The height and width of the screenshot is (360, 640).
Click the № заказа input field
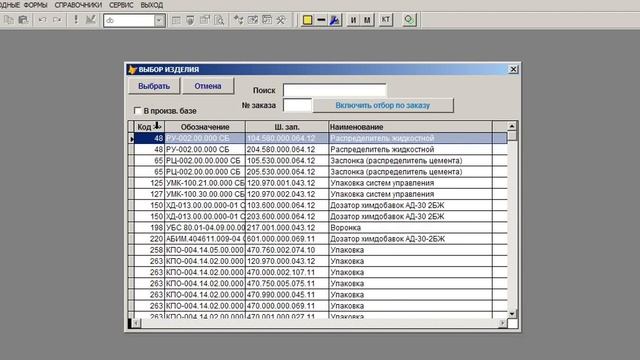click(298, 105)
